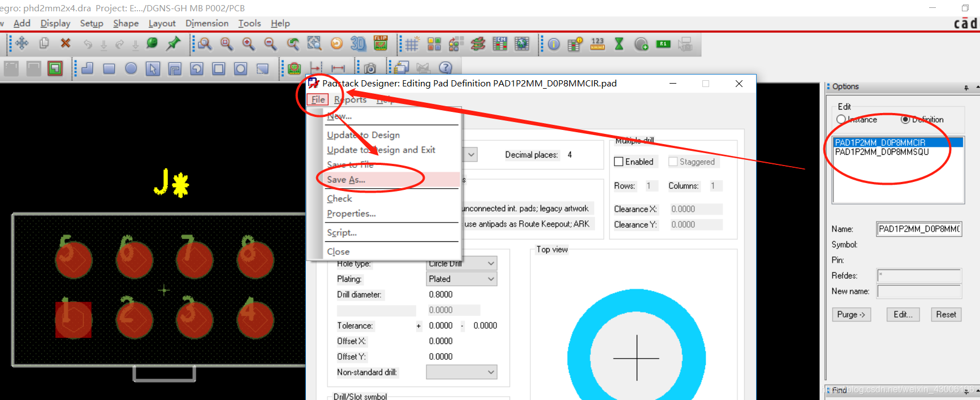Click the Zoom In magnifier icon
Screen dimensions: 980x400
pos(248,44)
